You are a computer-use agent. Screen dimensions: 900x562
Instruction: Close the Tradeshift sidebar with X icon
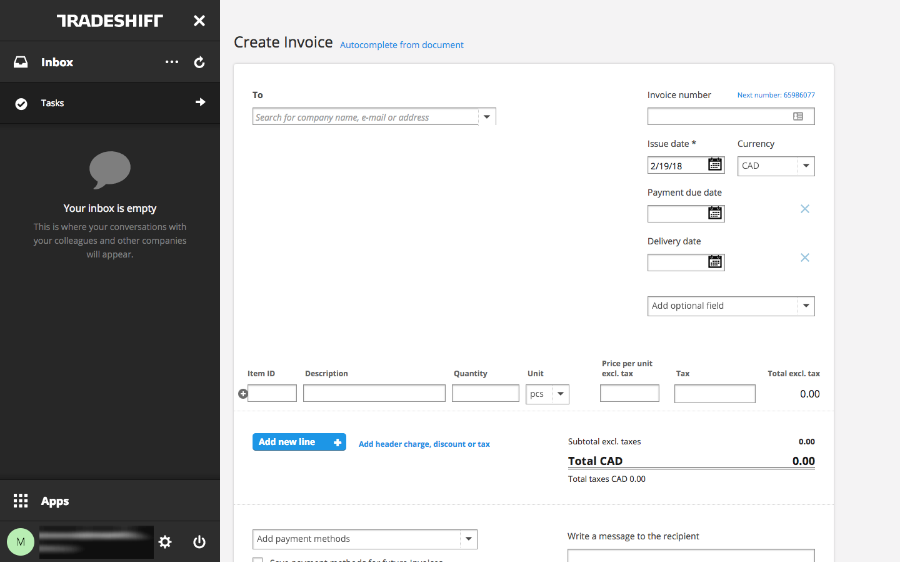[199, 21]
